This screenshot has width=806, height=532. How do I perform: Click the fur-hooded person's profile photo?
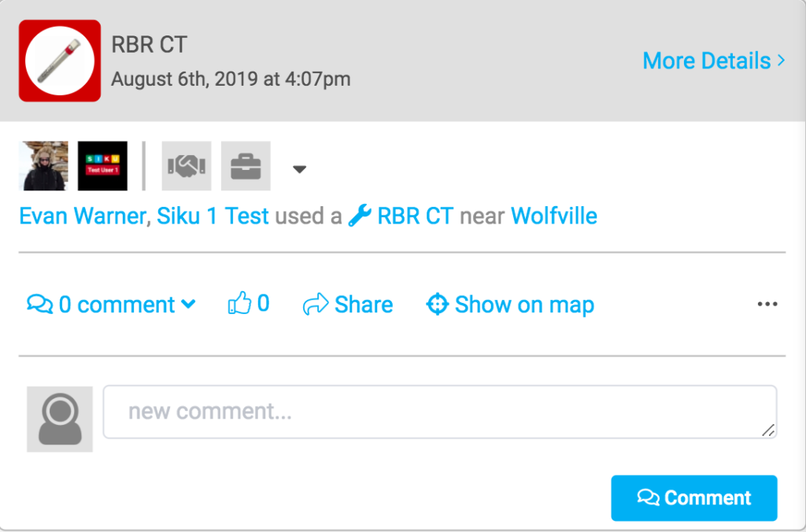tap(43, 166)
